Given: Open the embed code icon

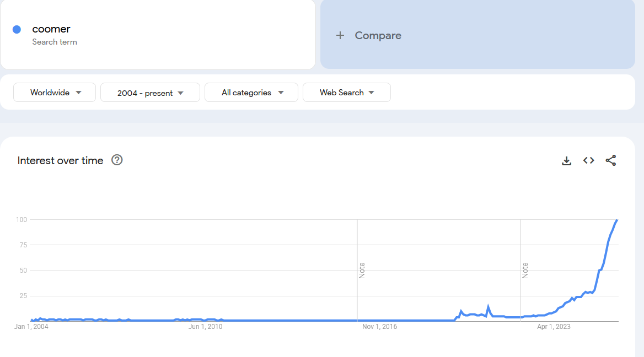Looking at the screenshot, I should [588, 160].
